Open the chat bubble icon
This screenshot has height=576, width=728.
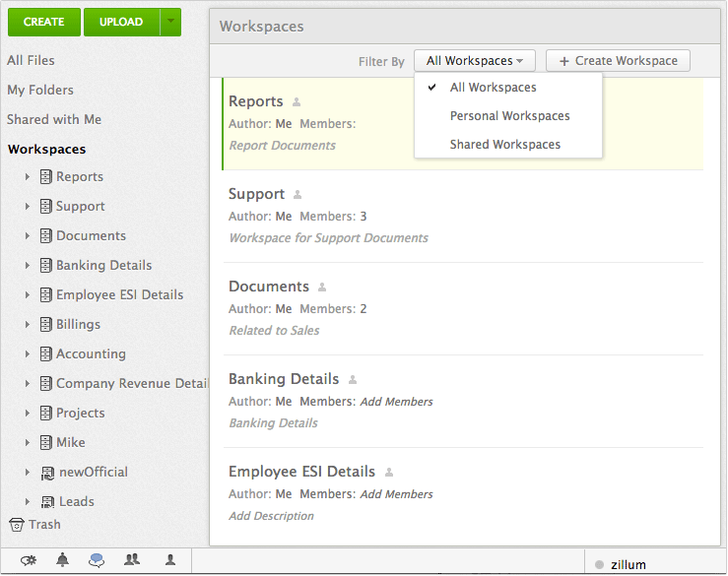pos(97,560)
